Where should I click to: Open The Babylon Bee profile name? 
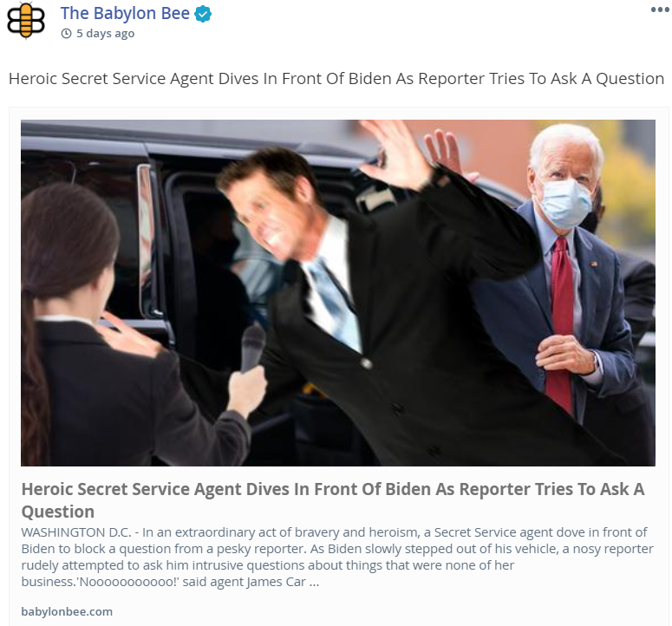click(125, 13)
